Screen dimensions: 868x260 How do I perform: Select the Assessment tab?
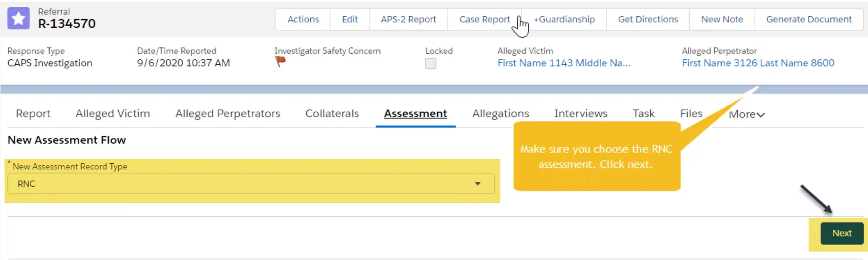pos(415,114)
